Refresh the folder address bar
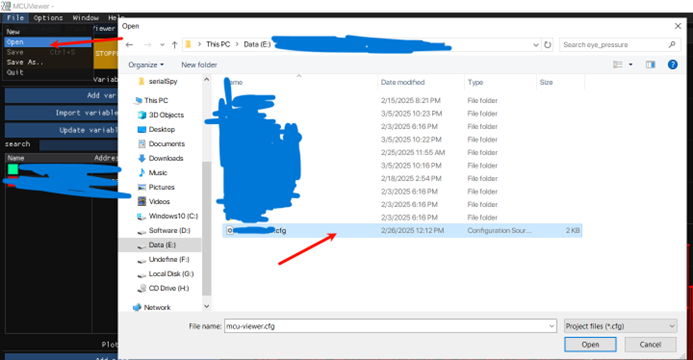This screenshot has width=693, height=360. coord(548,45)
